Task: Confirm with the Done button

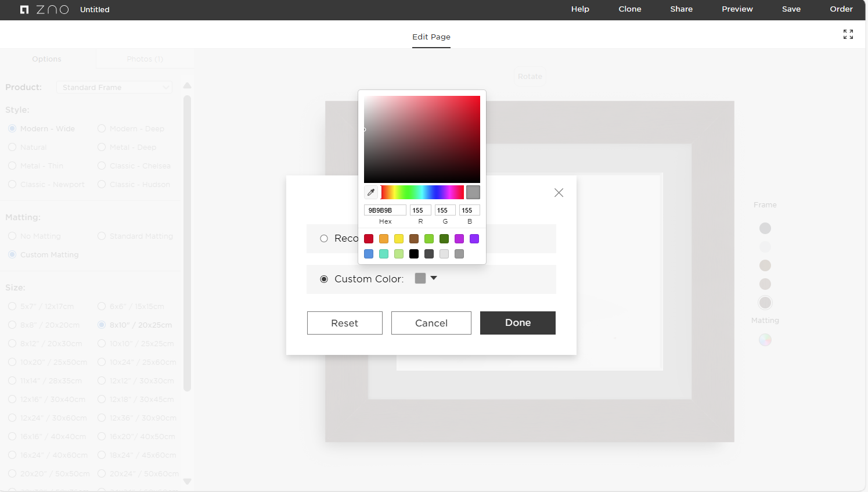Action: point(518,323)
